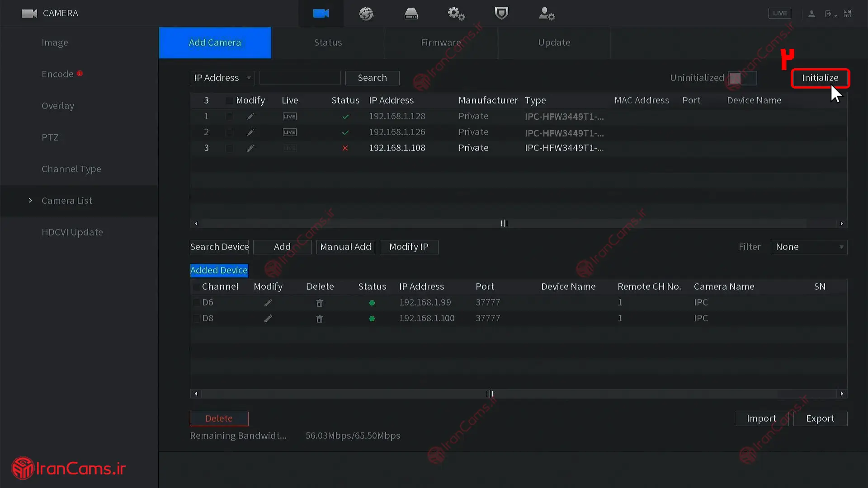The height and width of the screenshot is (488, 868).
Task: Open HDCVI Update in the sidebar
Action: pos(72,232)
